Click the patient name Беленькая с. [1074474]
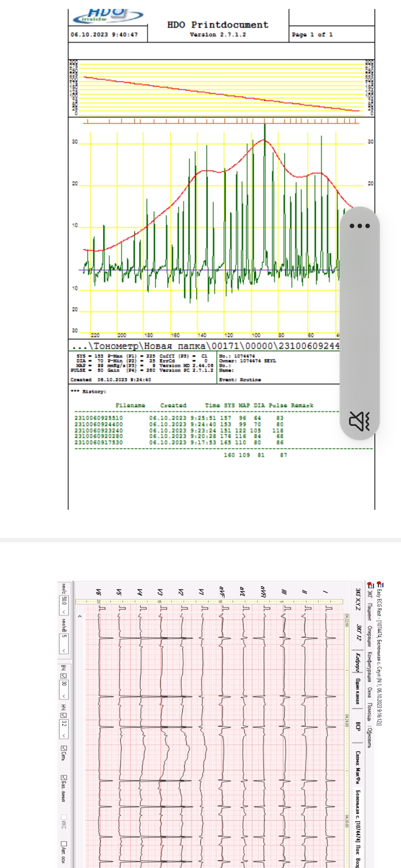The image size is (401, 868). pyautogui.click(x=358, y=816)
